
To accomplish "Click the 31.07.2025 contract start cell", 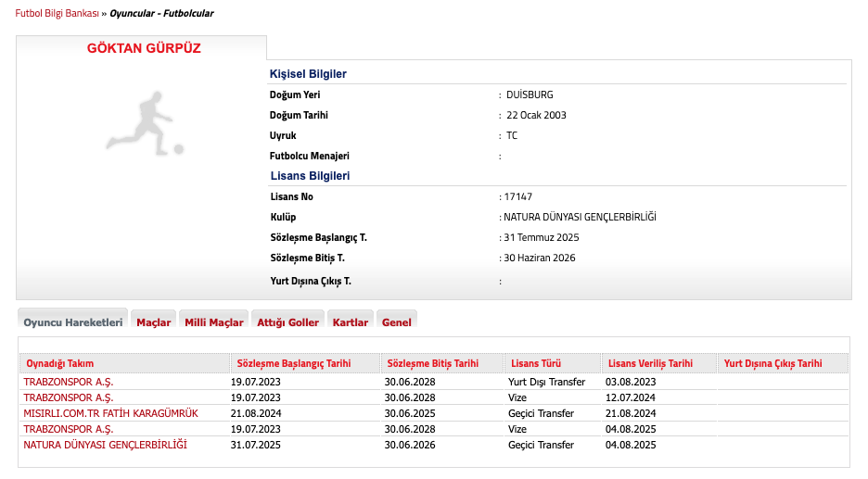I will point(256,445).
